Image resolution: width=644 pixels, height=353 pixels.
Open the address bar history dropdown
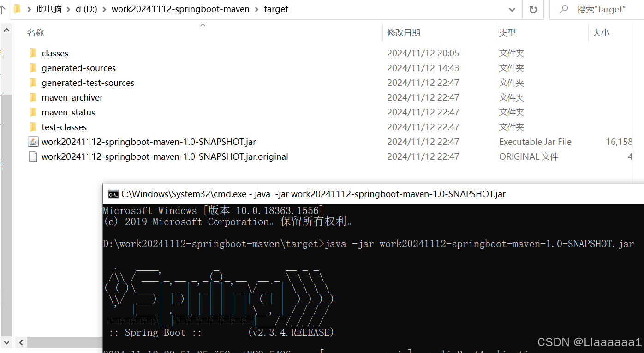click(x=512, y=9)
